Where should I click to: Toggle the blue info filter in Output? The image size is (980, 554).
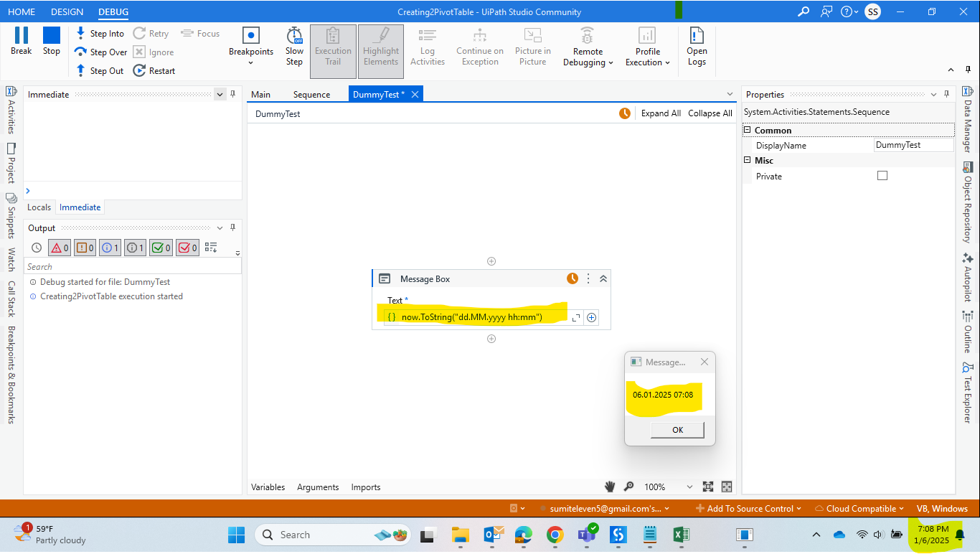coord(110,248)
